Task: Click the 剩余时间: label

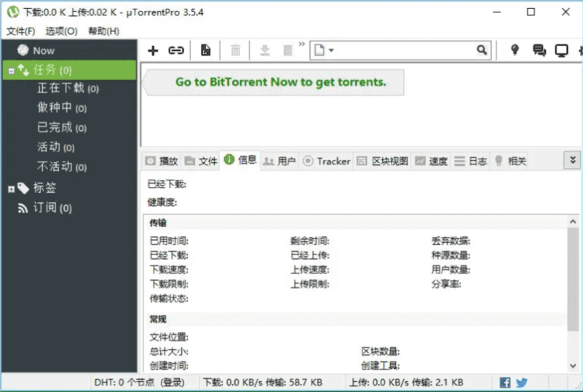Action: 310,241
